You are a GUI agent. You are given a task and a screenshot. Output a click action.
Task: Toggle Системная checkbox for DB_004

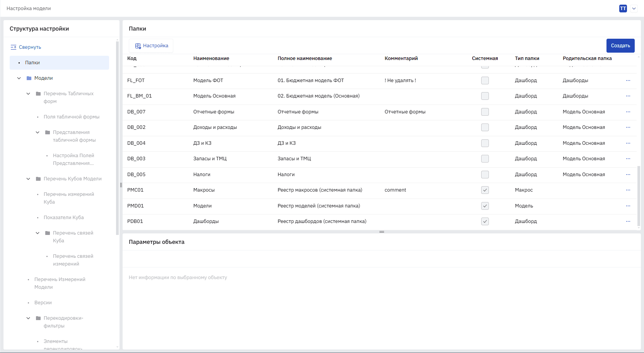[485, 143]
